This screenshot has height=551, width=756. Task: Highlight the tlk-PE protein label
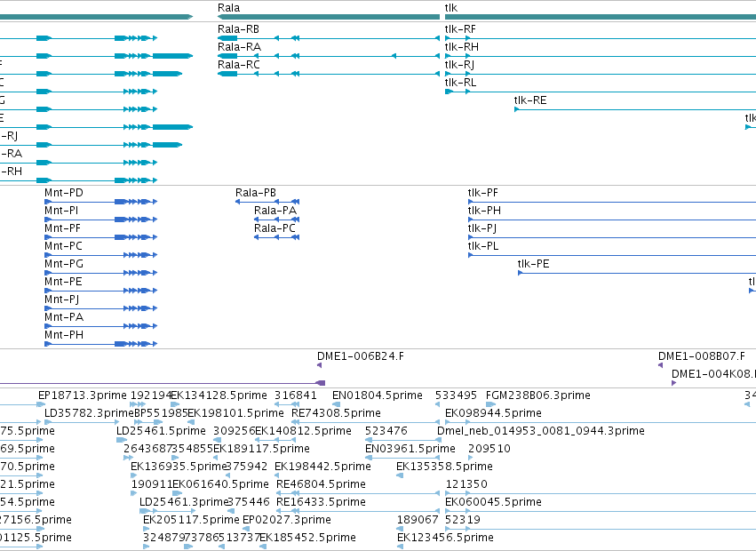tap(533, 265)
